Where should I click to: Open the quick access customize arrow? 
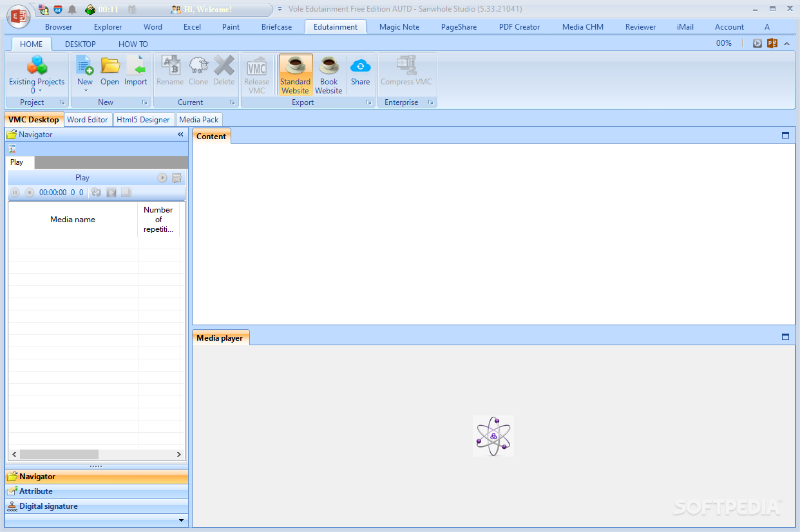(x=280, y=10)
